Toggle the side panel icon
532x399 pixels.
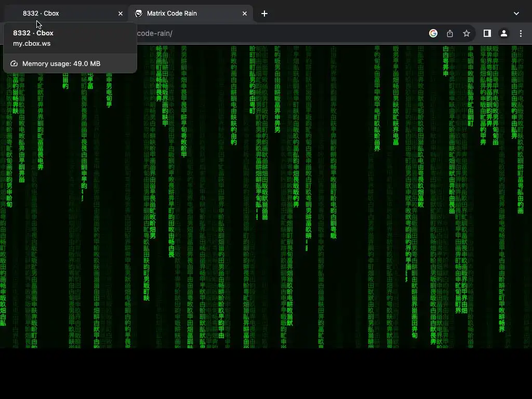pos(487,33)
